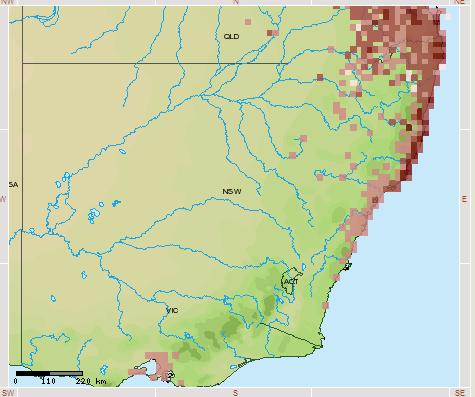This screenshot has height=397, width=475.
Task: Click the VIC state label
Action: [172, 311]
